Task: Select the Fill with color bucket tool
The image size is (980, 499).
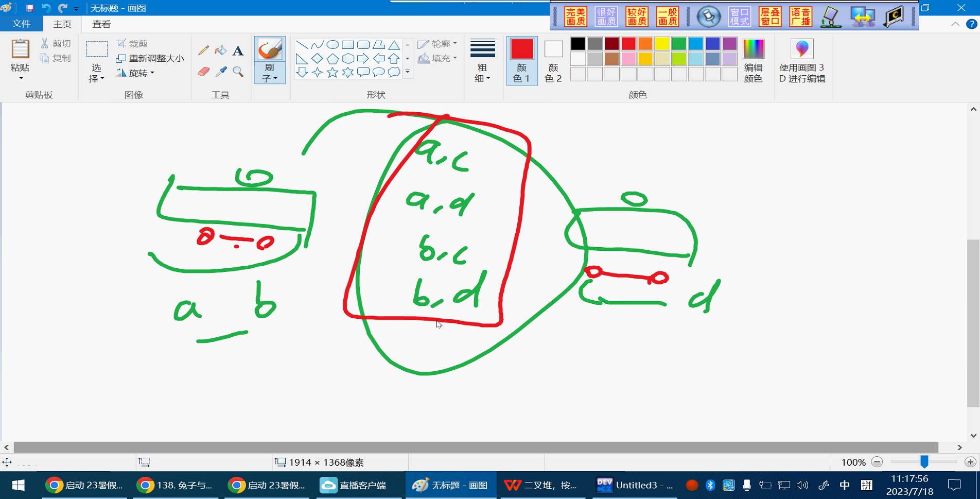Action: coord(221,50)
